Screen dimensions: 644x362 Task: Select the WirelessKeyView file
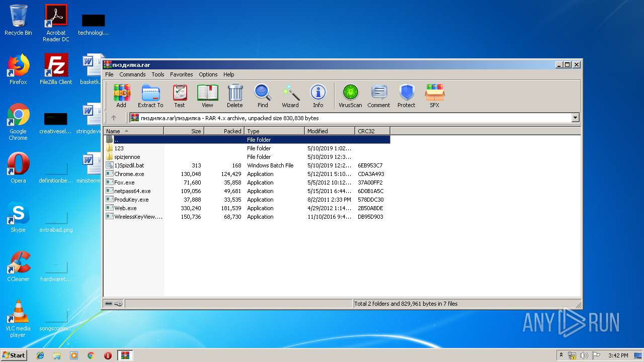[247, 217]
